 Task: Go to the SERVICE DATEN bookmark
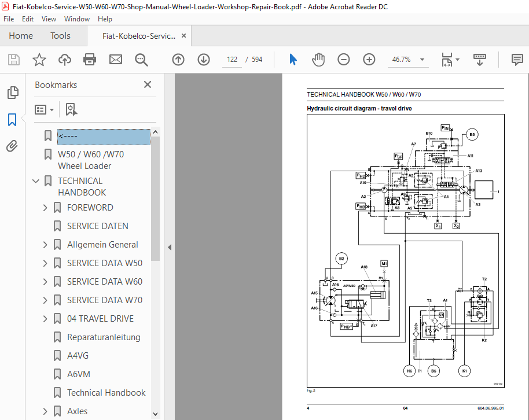[x=97, y=226]
